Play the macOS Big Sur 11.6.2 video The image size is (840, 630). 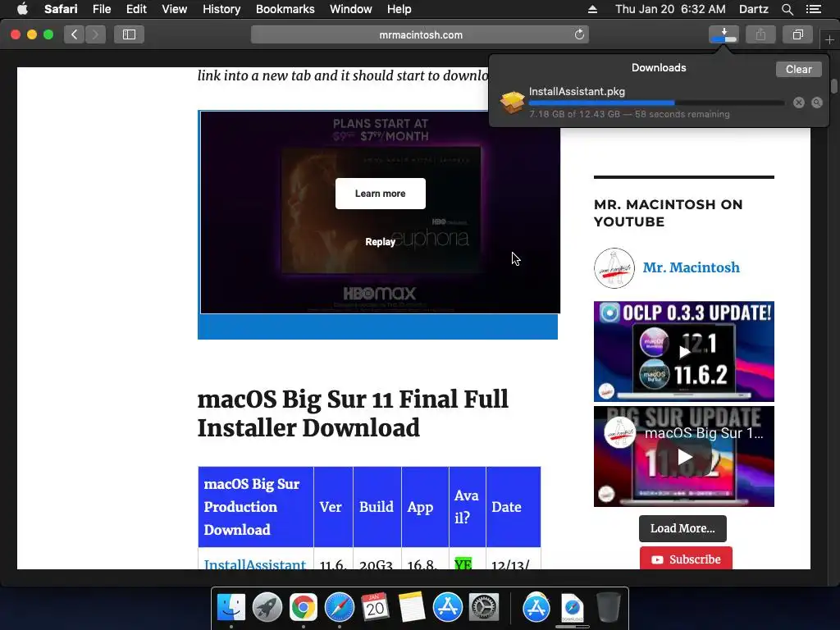(x=683, y=456)
